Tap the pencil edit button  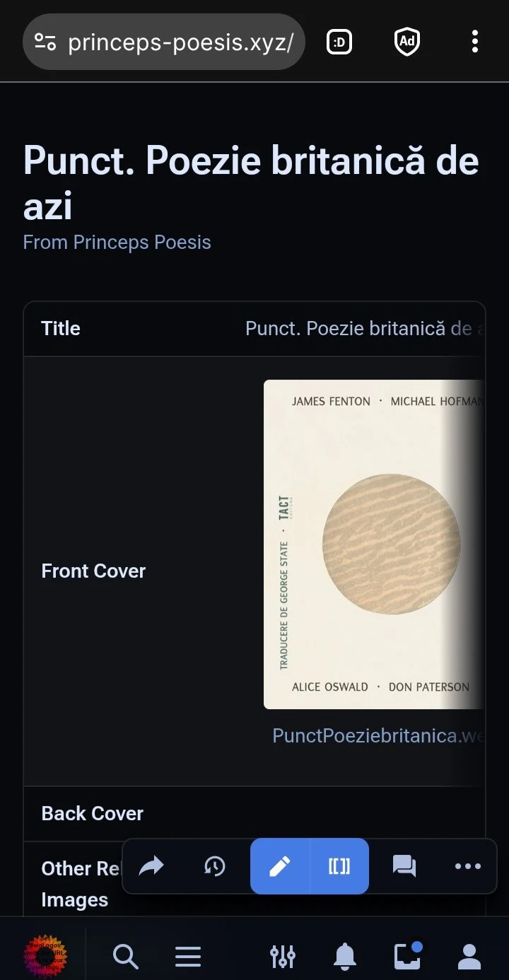click(x=280, y=866)
